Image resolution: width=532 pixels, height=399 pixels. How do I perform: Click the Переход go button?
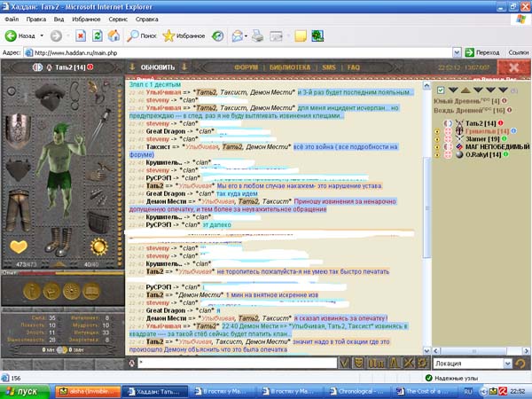click(x=482, y=52)
